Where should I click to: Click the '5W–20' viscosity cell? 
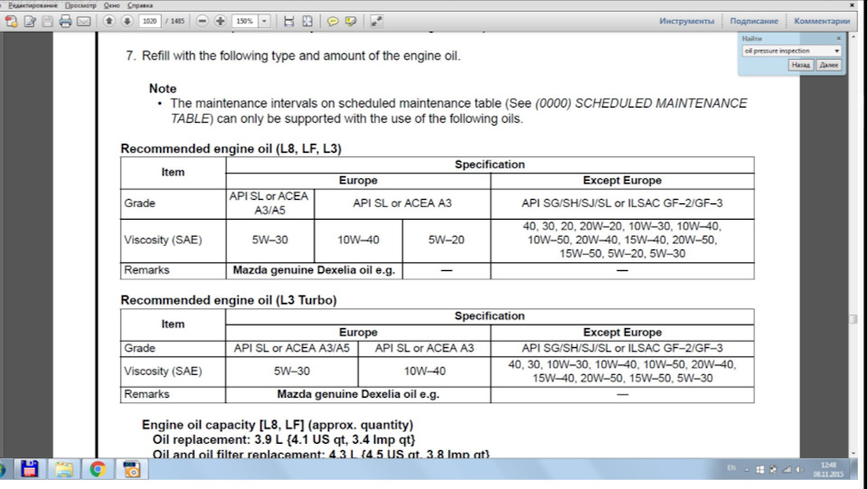(x=446, y=240)
